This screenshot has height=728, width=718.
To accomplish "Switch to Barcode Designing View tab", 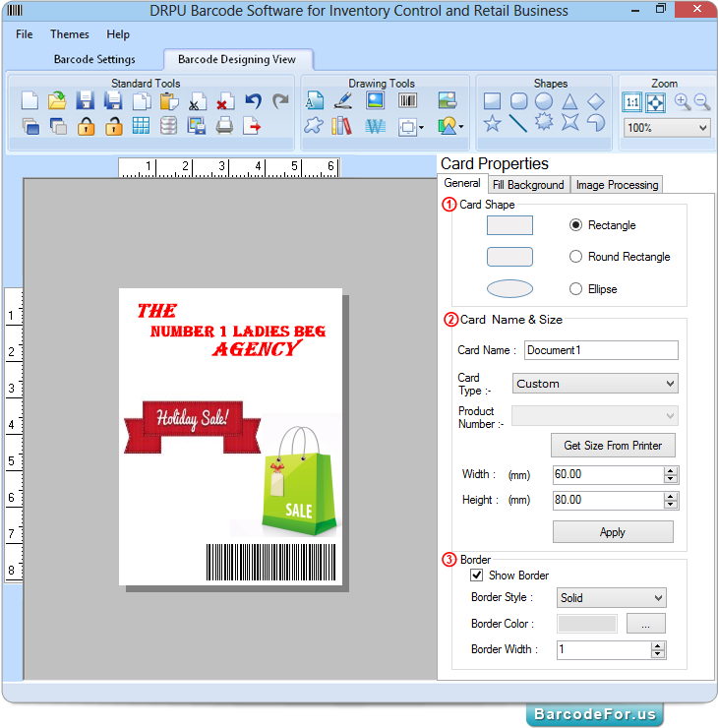I will tap(237, 59).
